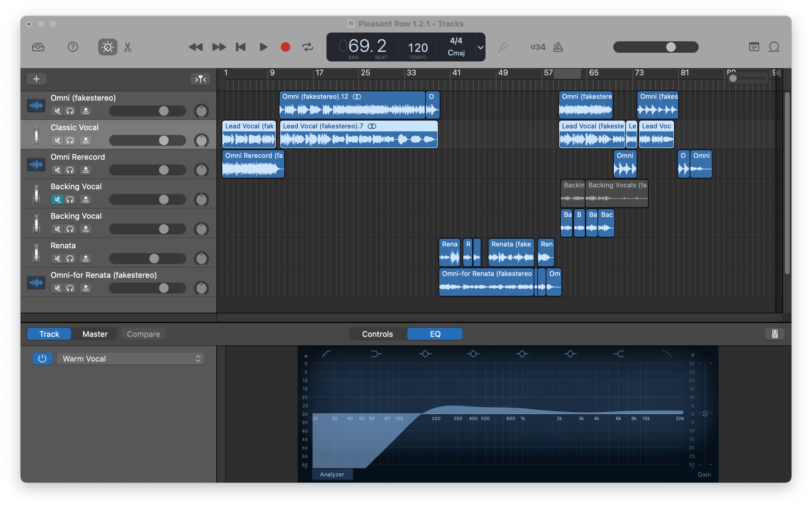Adjust the master volume slider

pos(656,47)
